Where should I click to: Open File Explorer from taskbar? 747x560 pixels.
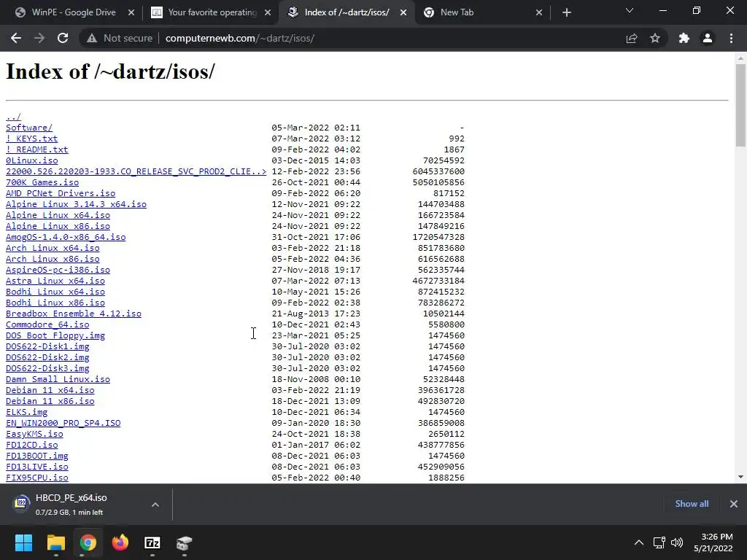pos(55,542)
